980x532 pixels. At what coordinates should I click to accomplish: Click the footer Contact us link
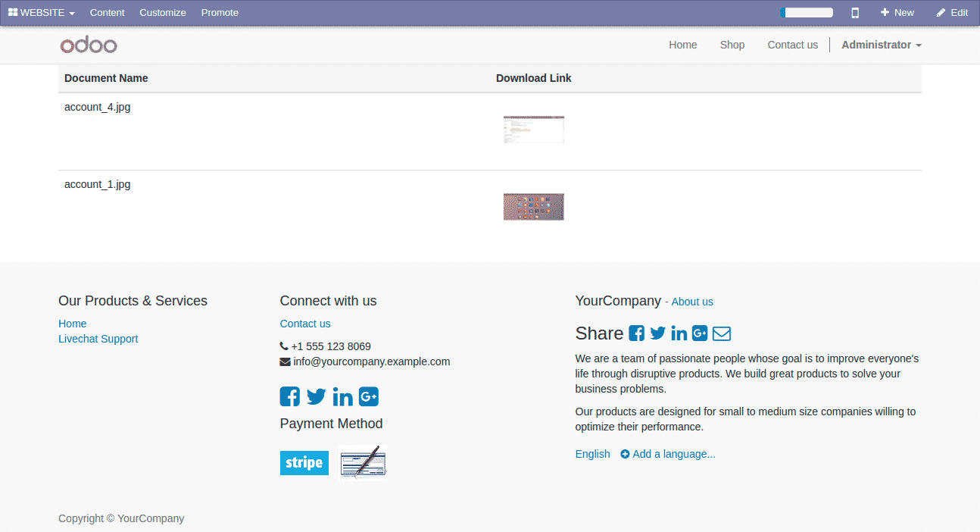305,324
